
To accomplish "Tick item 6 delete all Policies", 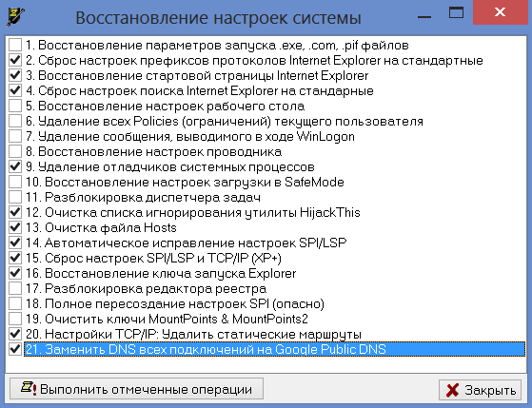I will pyautogui.click(x=15, y=121).
